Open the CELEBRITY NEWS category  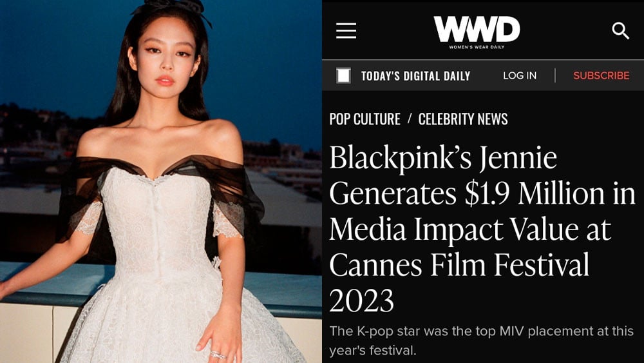tap(463, 119)
